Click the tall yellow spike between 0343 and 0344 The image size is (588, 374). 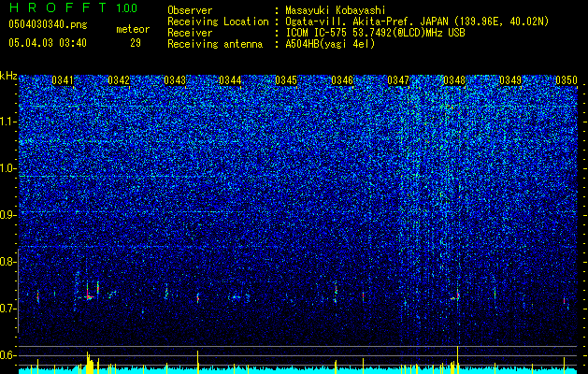(197, 362)
